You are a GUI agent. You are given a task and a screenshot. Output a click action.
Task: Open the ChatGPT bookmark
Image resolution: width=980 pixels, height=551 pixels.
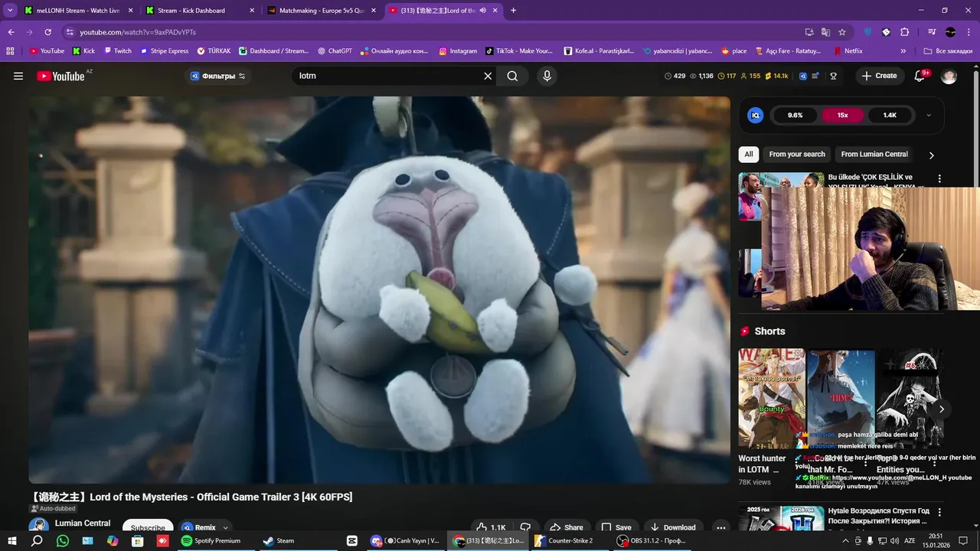(x=334, y=51)
